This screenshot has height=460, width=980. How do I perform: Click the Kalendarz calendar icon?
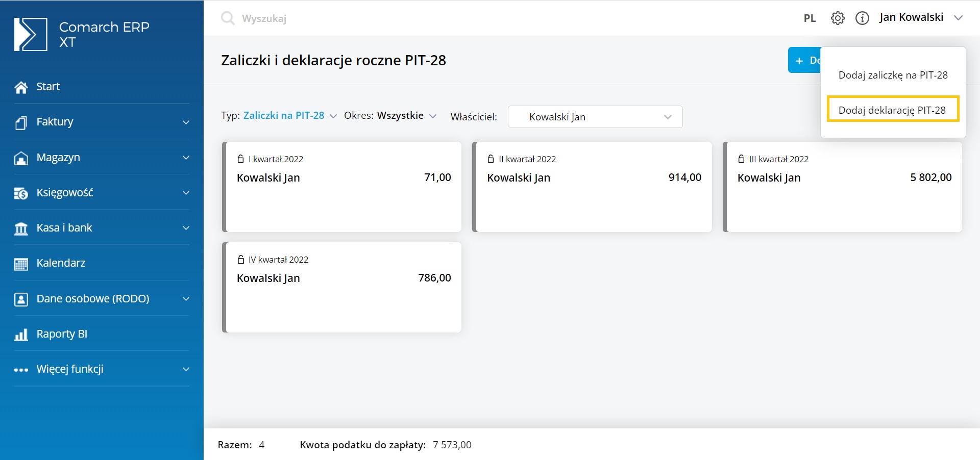click(21, 264)
